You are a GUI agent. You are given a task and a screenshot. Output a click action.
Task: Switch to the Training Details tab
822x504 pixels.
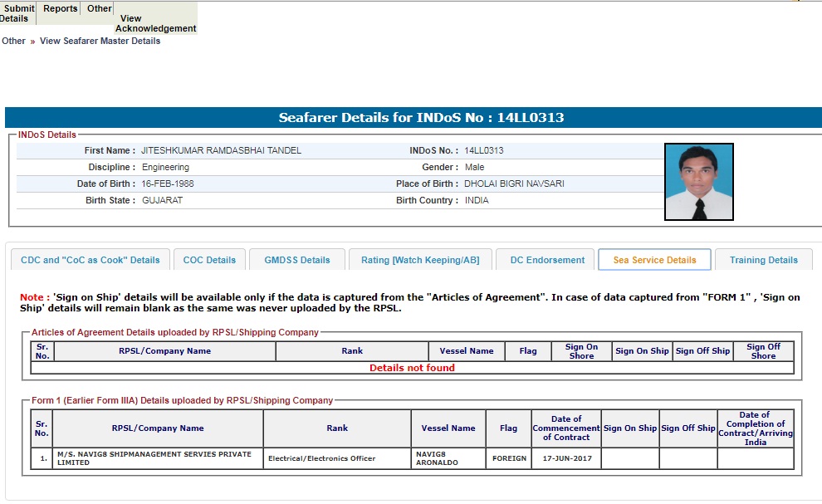763,260
